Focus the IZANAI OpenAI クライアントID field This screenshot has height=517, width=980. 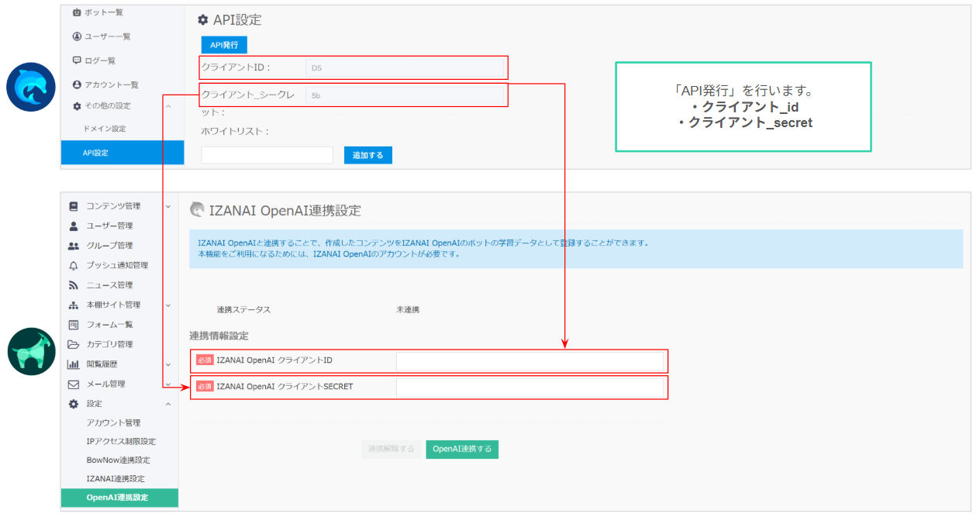tap(530, 361)
